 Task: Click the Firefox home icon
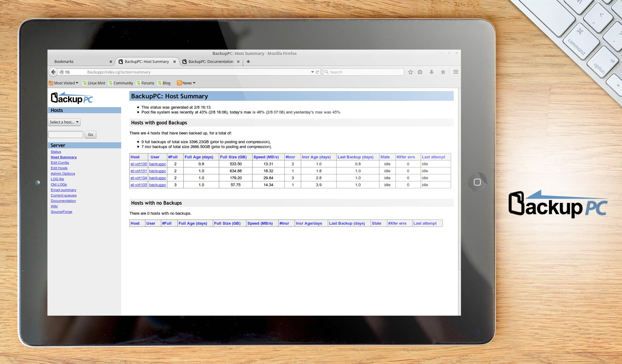443,72
